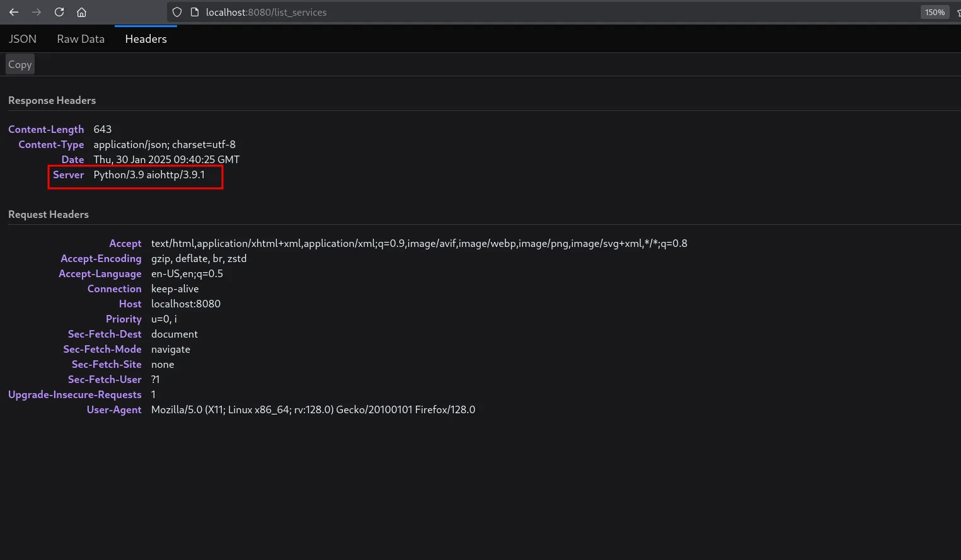Click the Date response header name
Image resolution: width=961 pixels, height=560 pixels.
pyautogui.click(x=72, y=159)
